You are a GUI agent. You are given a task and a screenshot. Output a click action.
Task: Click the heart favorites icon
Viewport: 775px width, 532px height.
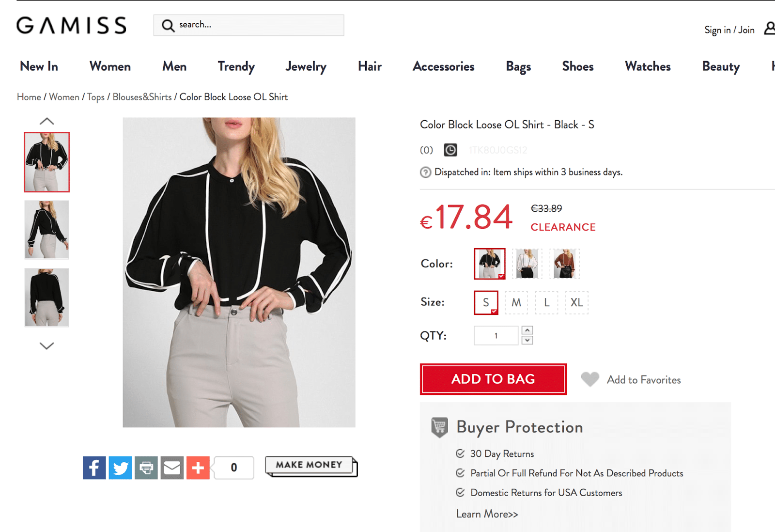(590, 379)
